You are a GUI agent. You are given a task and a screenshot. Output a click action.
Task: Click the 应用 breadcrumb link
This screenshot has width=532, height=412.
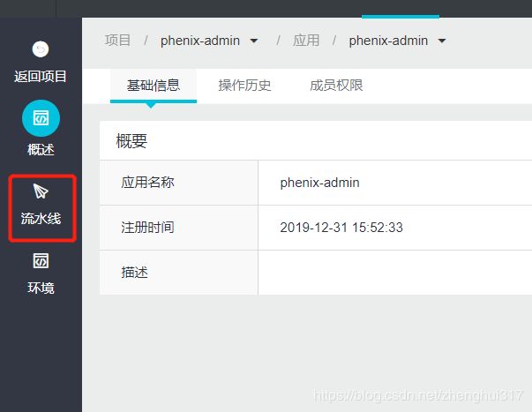point(306,41)
